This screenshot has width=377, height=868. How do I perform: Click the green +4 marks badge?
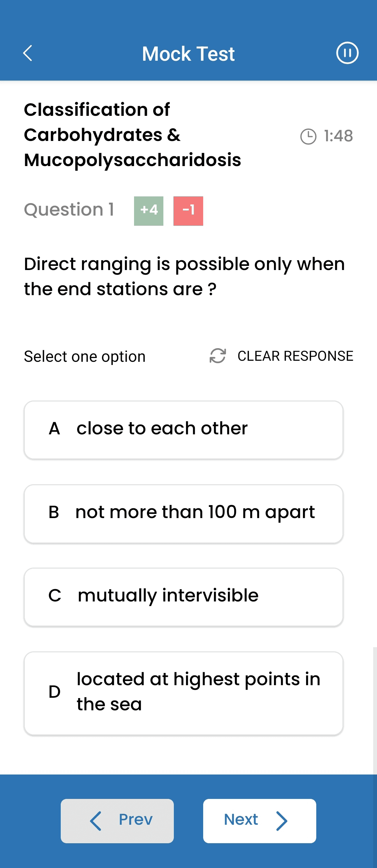point(149,211)
